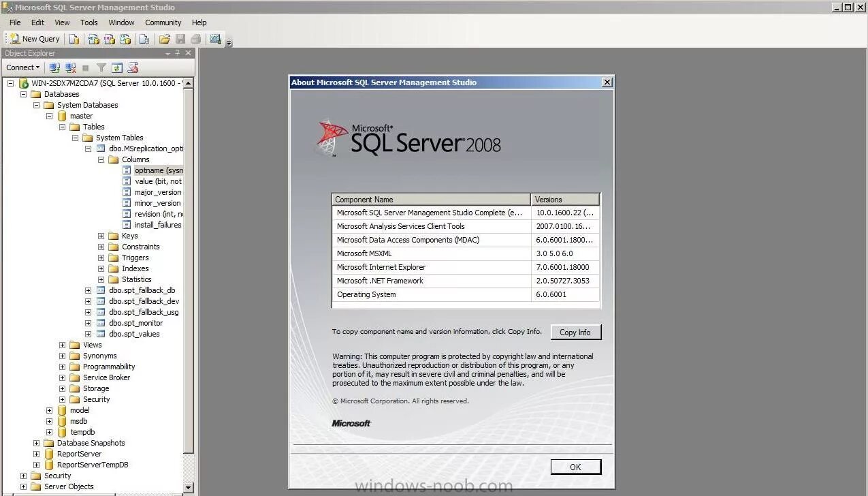Open the Tools menu
This screenshot has height=496, width=868.
coord(89,22)
